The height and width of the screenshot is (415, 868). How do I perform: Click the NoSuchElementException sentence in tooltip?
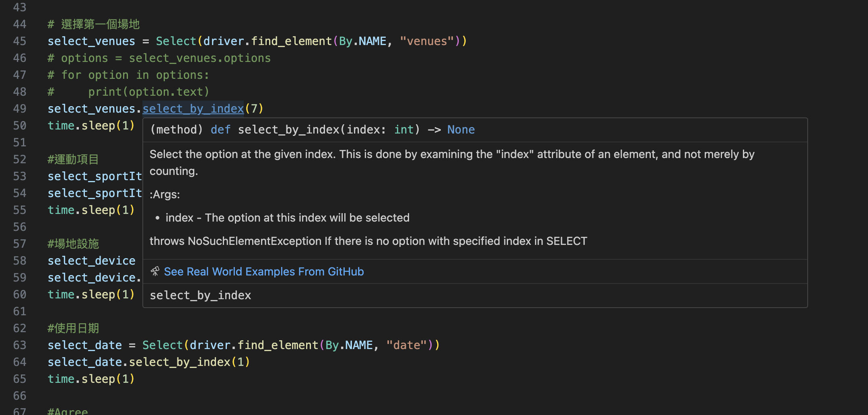368,241
